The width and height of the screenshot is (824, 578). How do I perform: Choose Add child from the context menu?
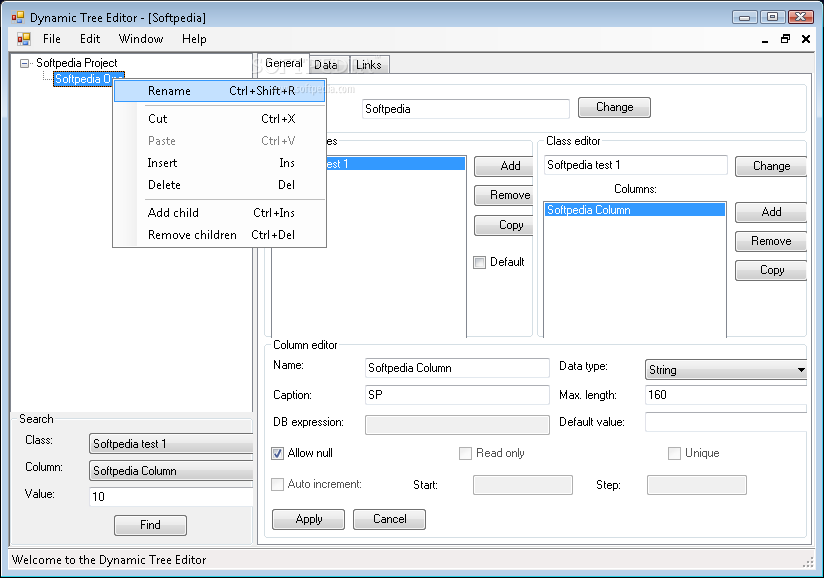220,213
